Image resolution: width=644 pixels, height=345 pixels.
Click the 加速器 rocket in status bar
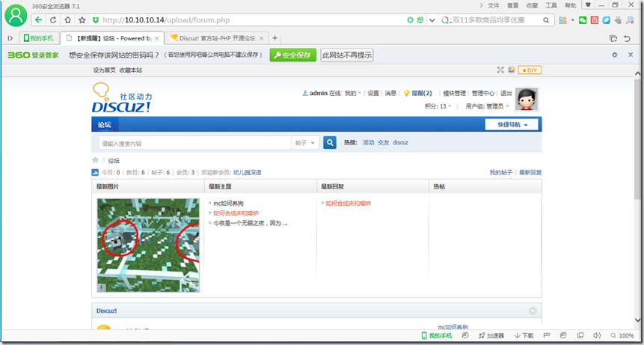(491, 335)
